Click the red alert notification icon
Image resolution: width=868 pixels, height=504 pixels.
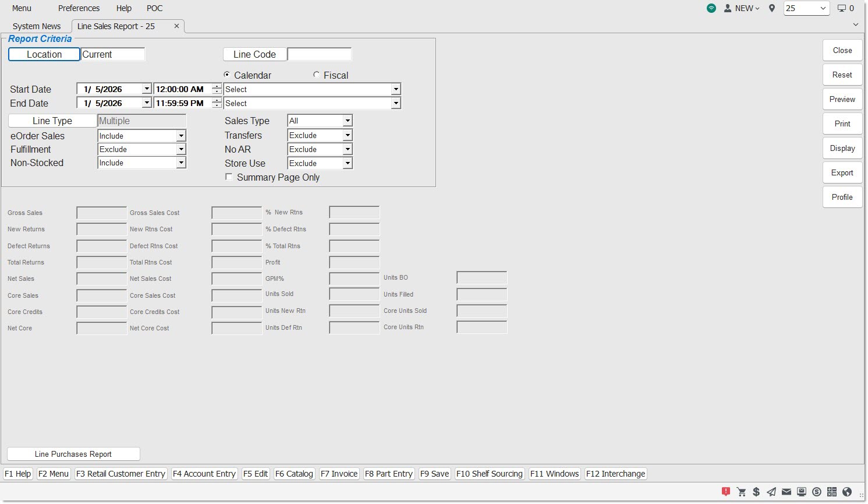[x=725, y=492]
